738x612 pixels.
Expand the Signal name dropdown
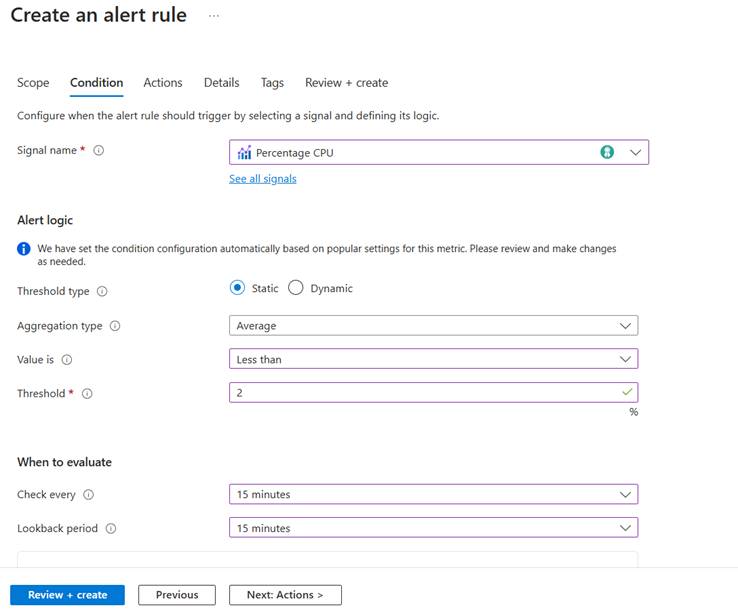pos(635,152)
